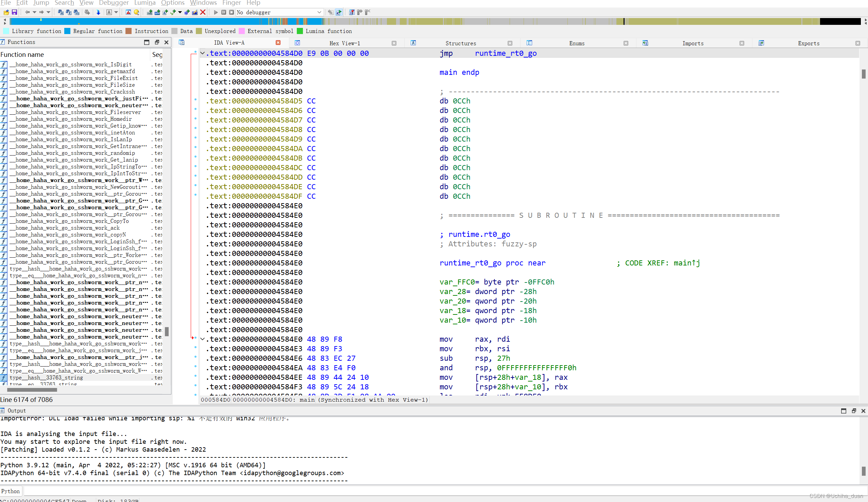Click the Python button at the bottom
Viewport: 868px width, 502px height.
point(11,491)
